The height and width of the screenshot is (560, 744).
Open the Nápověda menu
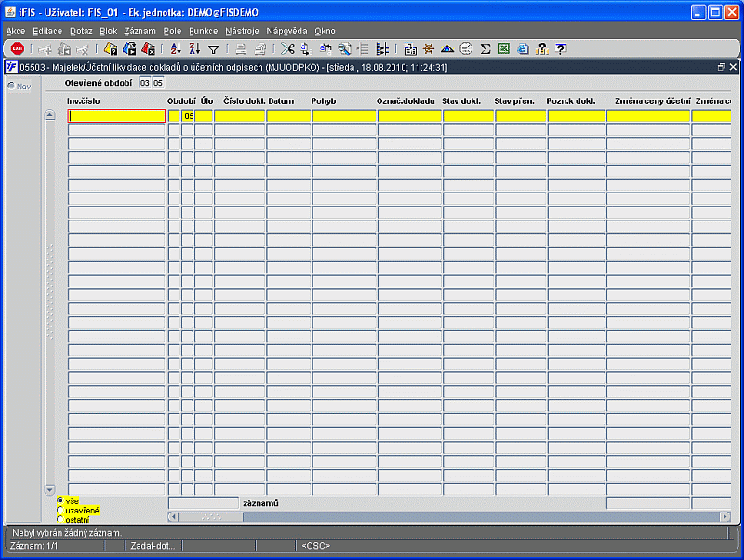coord(286,32)
